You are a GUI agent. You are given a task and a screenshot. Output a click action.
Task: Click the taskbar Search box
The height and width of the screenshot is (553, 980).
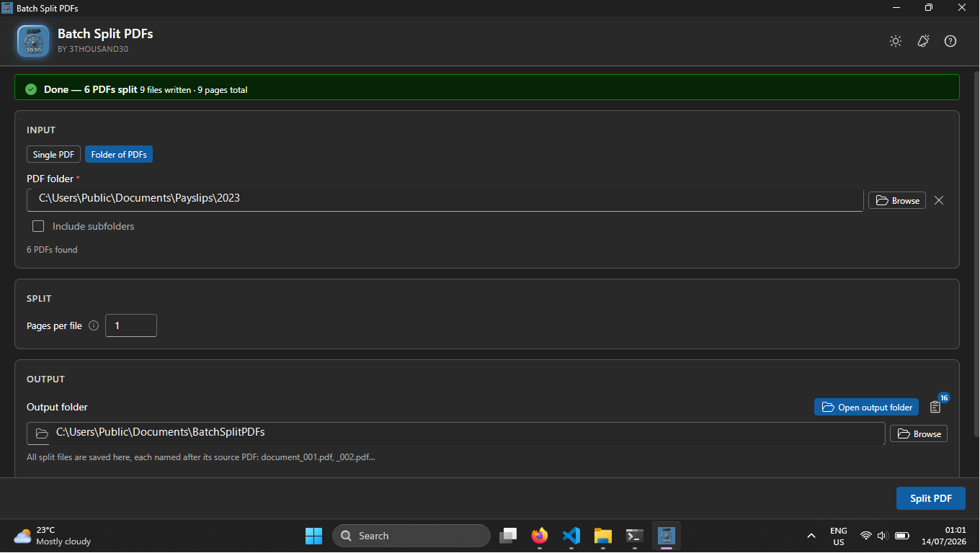[411, 536]
